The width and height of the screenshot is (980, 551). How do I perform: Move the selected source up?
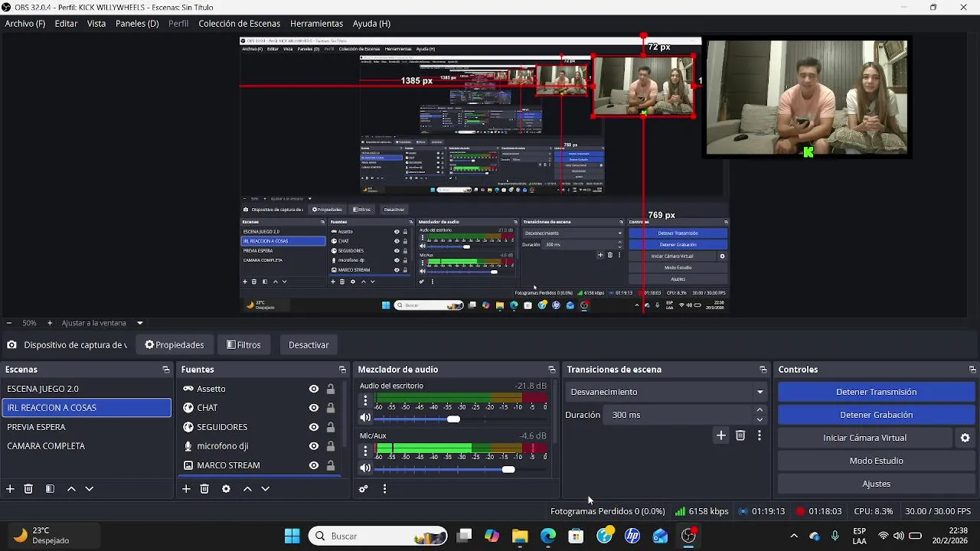[247, 489]
